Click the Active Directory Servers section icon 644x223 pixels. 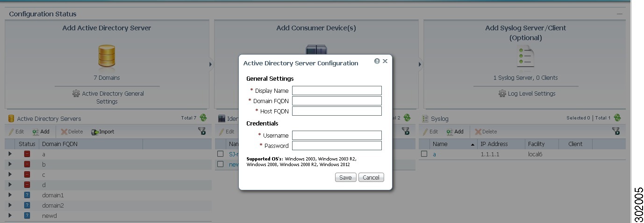(x=11, y=118)
